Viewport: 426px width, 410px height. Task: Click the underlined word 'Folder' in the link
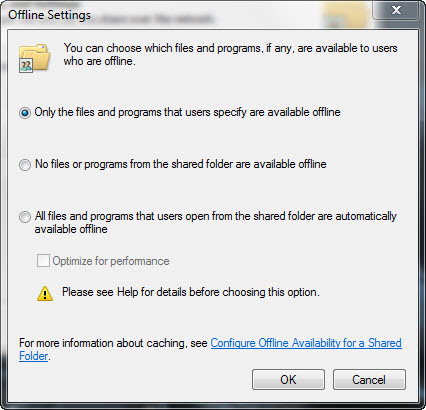(x=34, y=356)
